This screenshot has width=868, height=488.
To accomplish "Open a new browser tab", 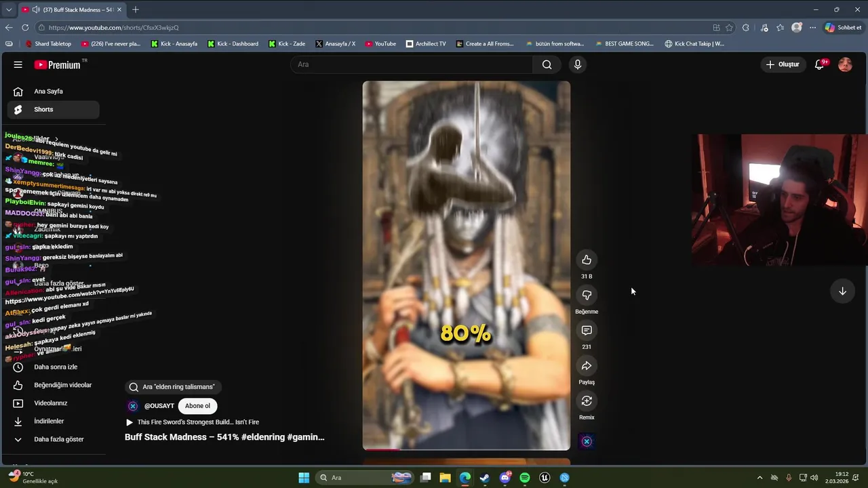I will coord(136,9).
